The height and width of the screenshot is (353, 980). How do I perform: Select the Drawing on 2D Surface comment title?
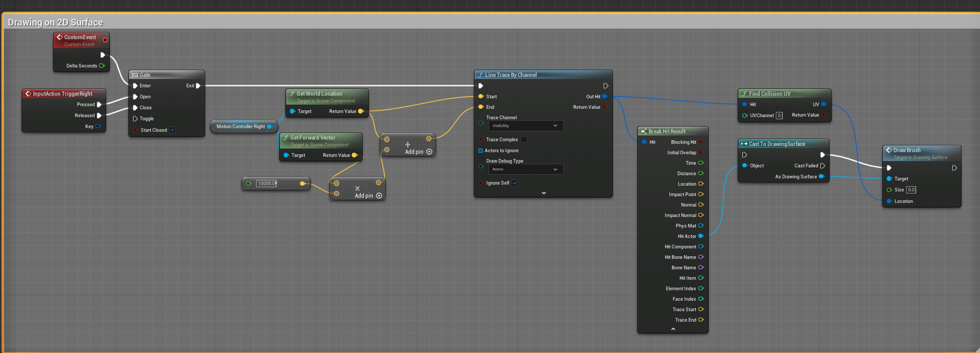(x=55, y=22)
